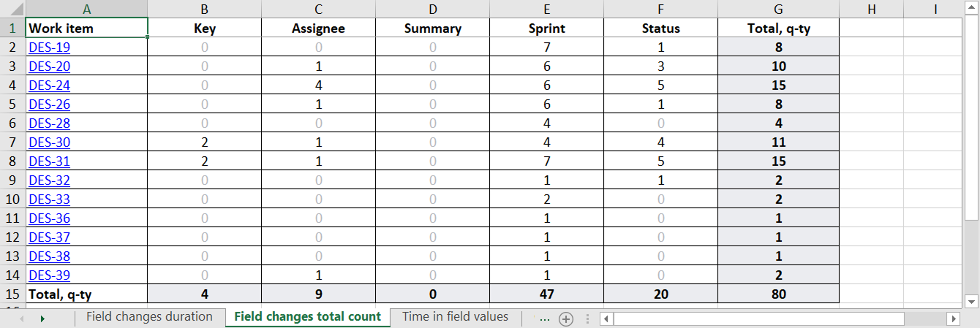Select column C header

[x=318, y=9]
